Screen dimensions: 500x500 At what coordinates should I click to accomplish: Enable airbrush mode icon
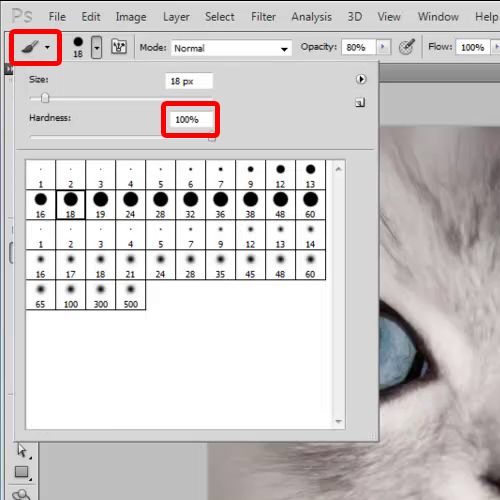pyautogui.click(x=407, y=47)
